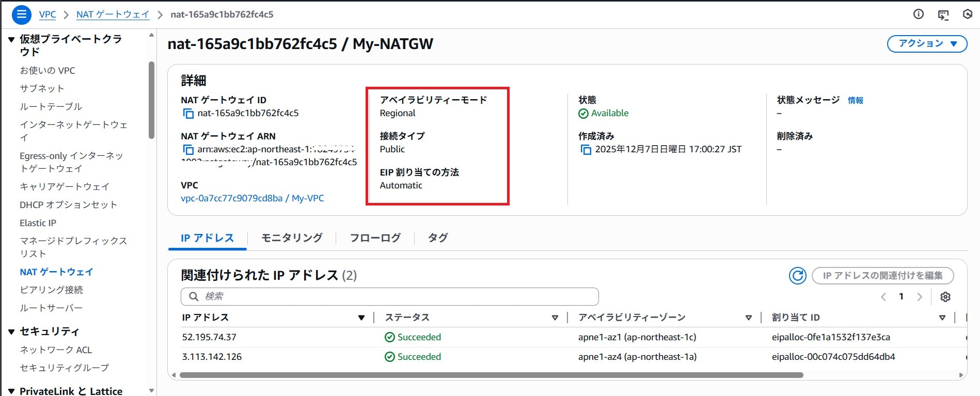The width and height of the screenshot is (980, 396).
Task: Collapse the セキュリティ sidebar section
Action: [11, 331]
